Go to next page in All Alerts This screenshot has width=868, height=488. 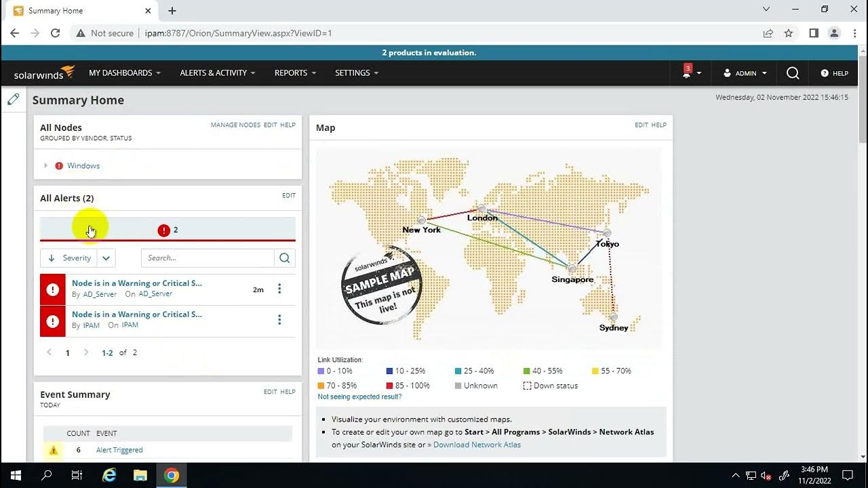pos(86,352)
